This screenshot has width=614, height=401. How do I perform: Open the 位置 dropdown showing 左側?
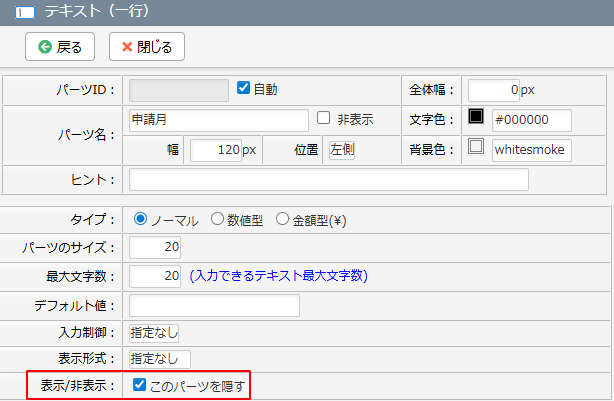coord(342,150)
